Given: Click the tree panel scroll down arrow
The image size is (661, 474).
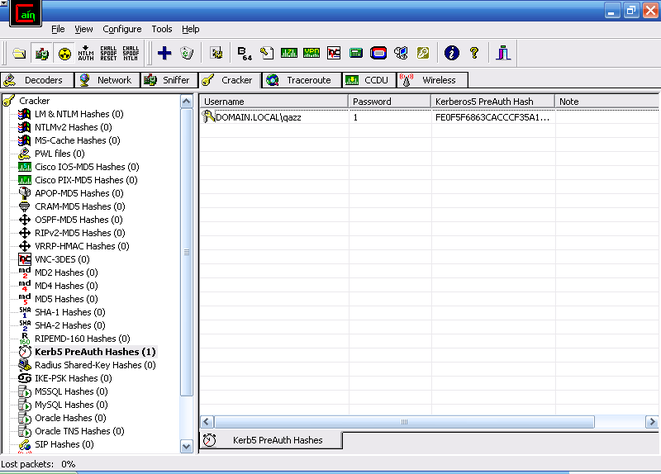Looking at the screenshot, I should 186,446.
